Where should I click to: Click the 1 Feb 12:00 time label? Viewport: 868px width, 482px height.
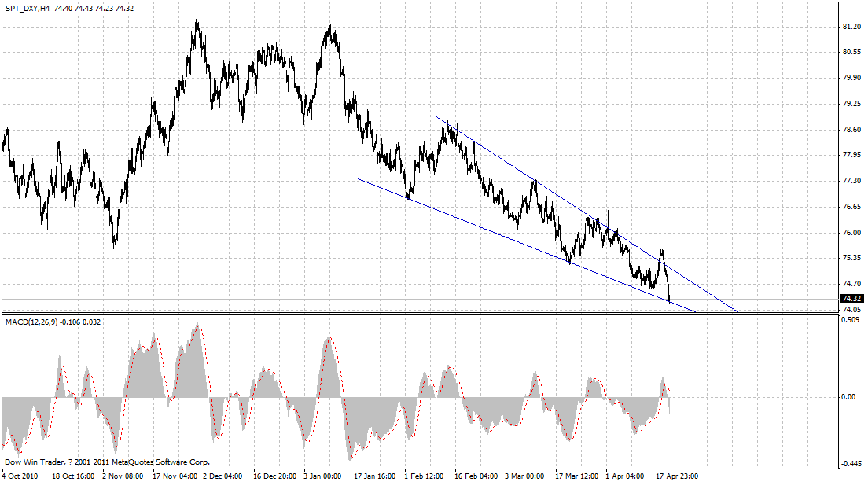[424, 476]
